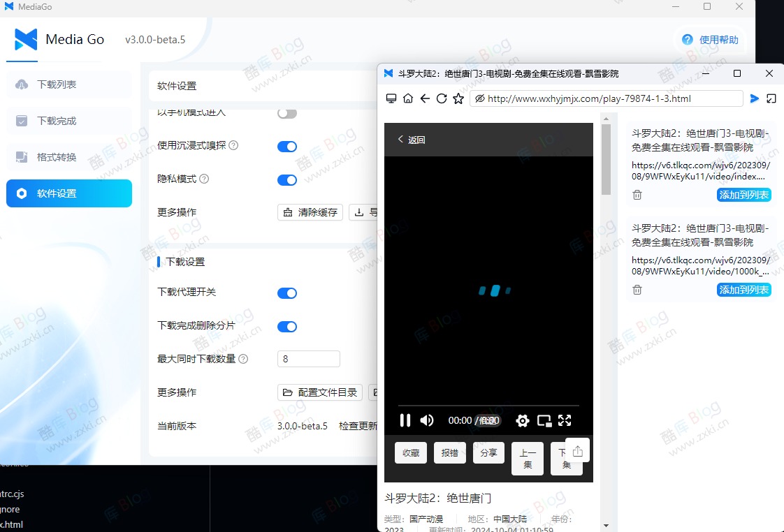Screen dimensions: 784x532
Task: Pause the video playback
Action: [x=405, y=420]
